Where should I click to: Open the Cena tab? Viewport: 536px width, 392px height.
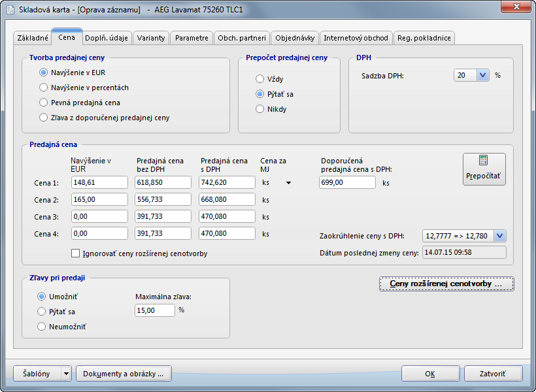pos(67,37)
